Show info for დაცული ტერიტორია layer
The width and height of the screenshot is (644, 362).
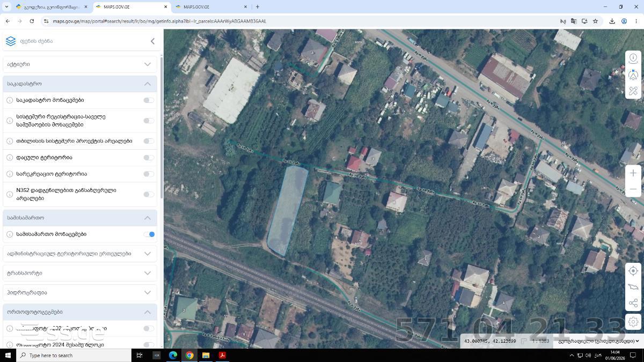pyautogui.click(x=10, y=158)
